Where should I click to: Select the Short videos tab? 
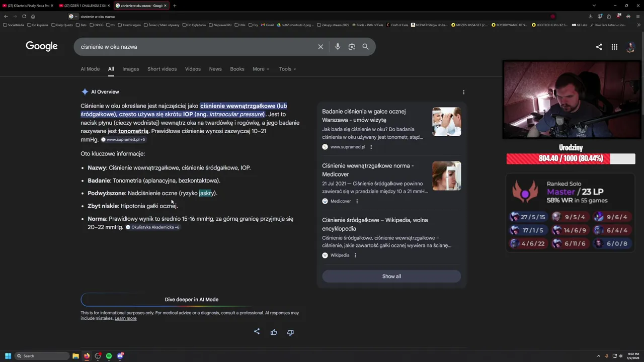[x=162, y=69]
